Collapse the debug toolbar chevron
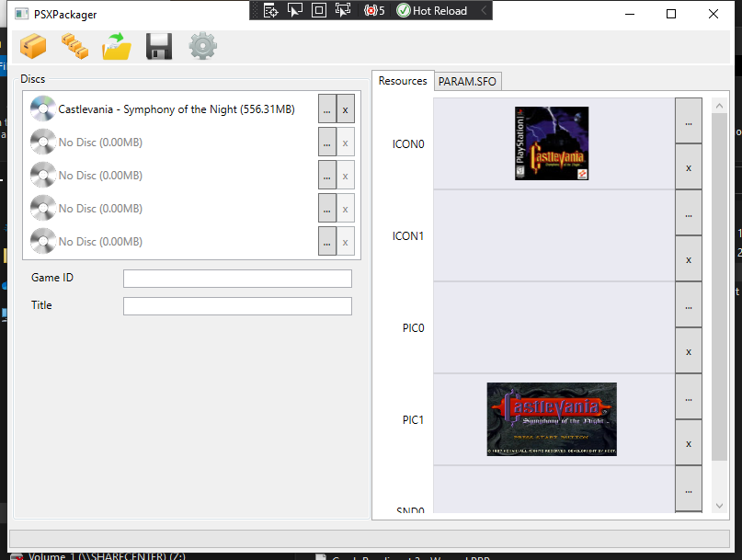The height and width of the screenshot is (560, 742). (483, 10)
